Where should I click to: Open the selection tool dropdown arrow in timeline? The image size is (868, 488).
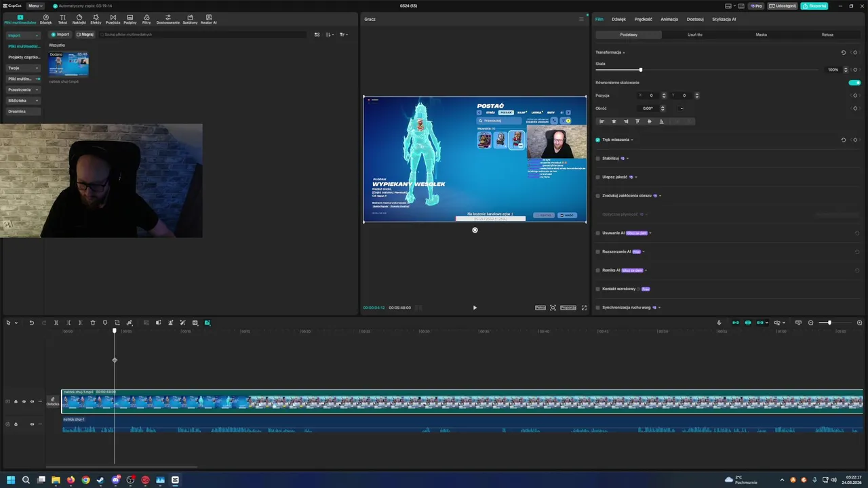tap(16, 323)
